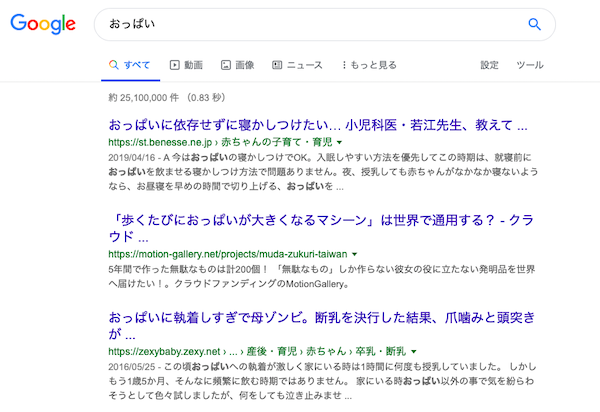Click the video play icon beside 動画
This screenshot has width=600, height=412.
point(174,65)
